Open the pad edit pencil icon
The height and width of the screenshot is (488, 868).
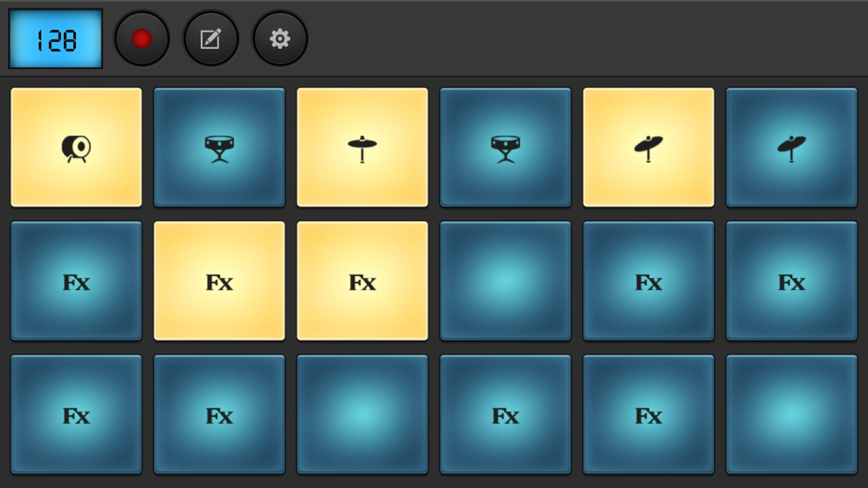click(211, 39)
